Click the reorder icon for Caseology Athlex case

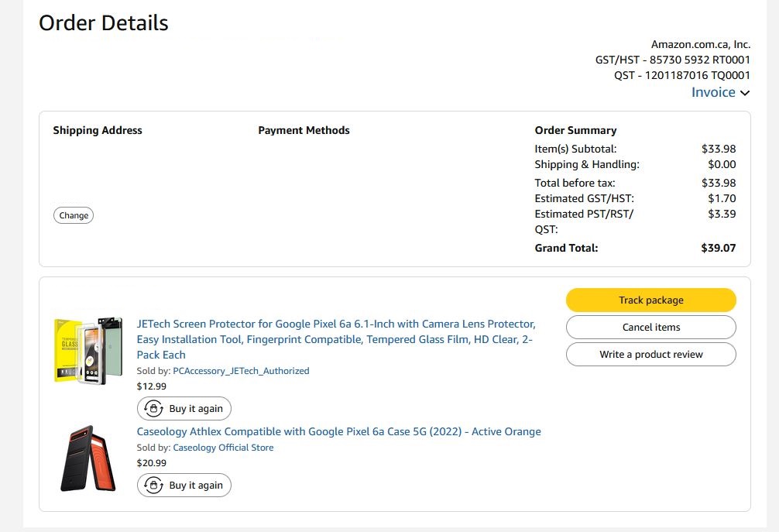[x=153, y=486]
